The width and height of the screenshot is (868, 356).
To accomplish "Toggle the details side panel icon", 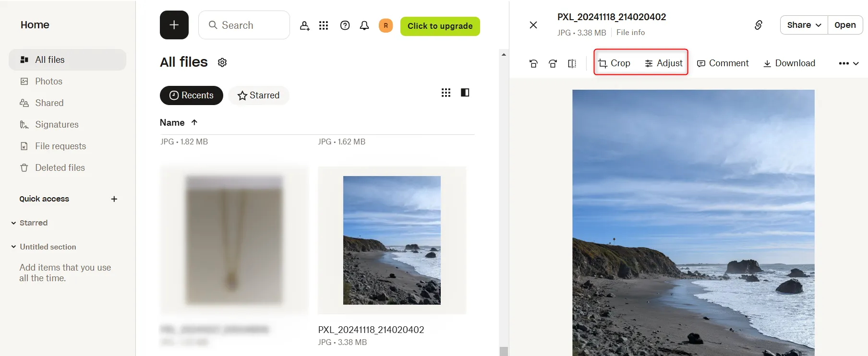I will pos(465,93).
